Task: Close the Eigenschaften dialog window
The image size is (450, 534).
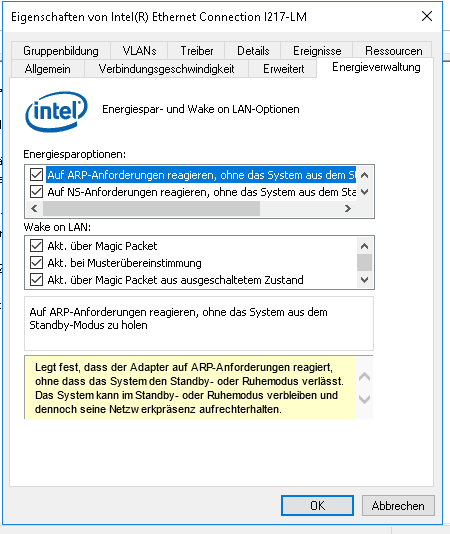Action: pos(427,16)
